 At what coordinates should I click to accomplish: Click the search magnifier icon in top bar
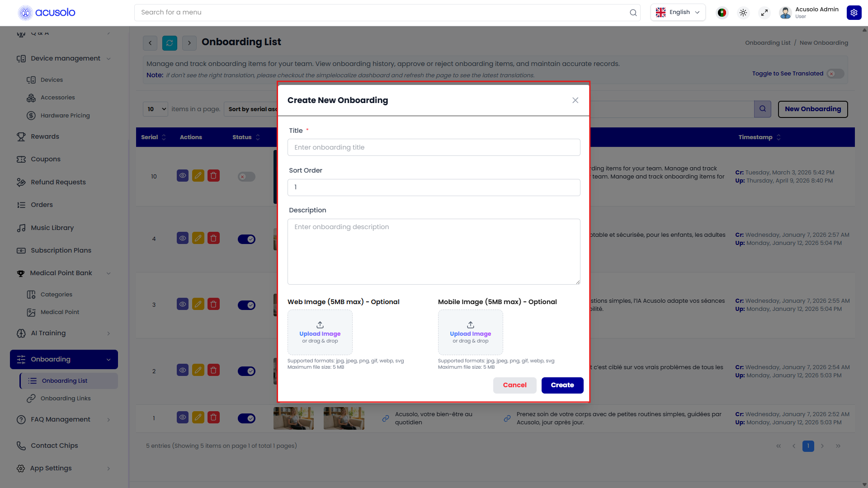click(633, 13)
